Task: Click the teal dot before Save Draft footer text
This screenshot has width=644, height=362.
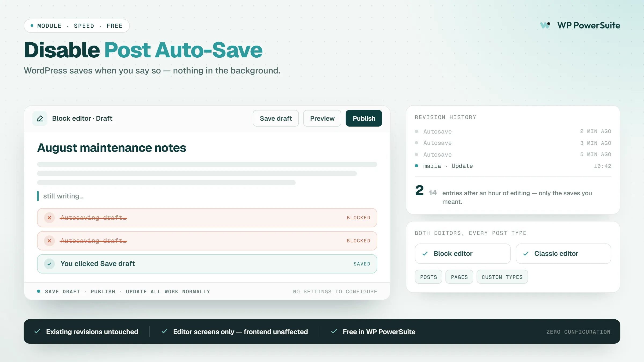Action: pyautogui.click(x=39, y=291)
